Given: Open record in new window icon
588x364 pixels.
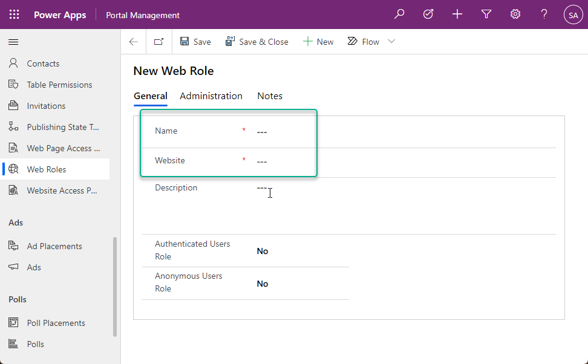Looking at the screenshot, I should pyautogui.click(x=159, y=42).
